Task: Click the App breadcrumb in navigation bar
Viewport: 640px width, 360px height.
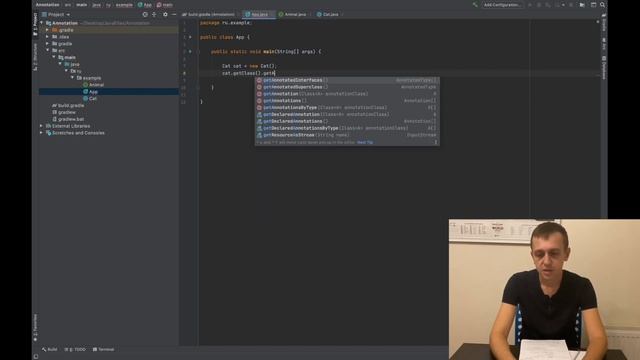Action: 144,5
